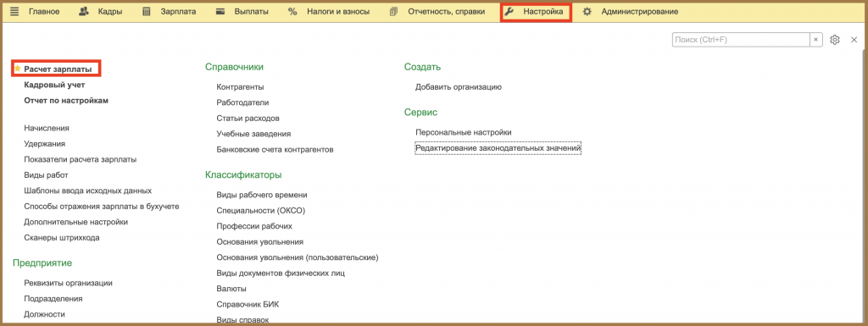Image resolution: width=868 pixels, height=326 pixels.
Task: Open Шаблоны ввода исходных данных
Action: coord(87,191)
